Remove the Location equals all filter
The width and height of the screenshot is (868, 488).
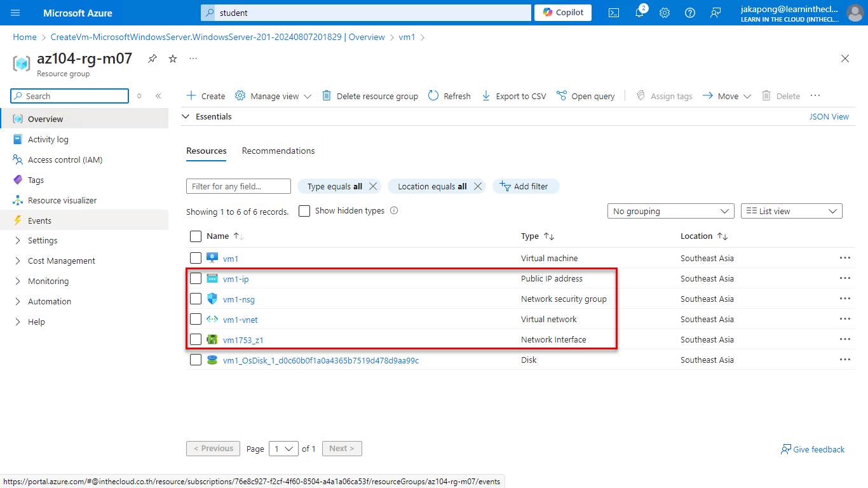478,186
